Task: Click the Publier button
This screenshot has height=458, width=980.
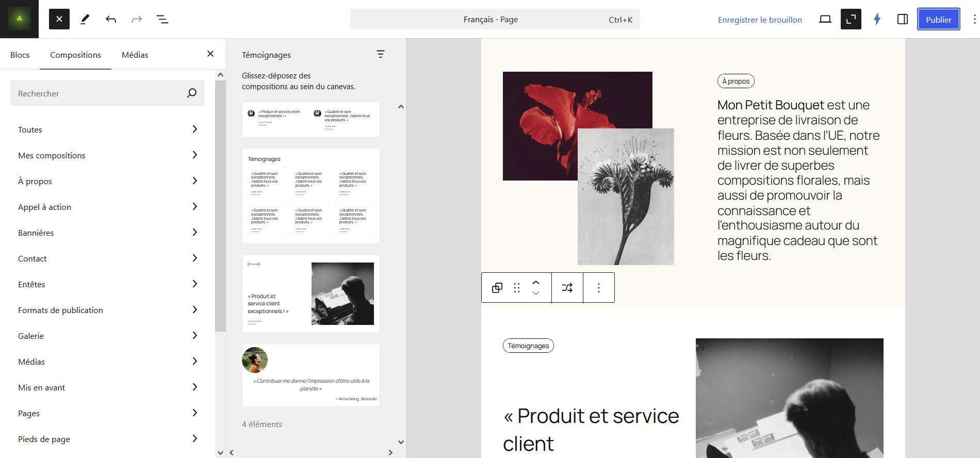Action: 938,19
